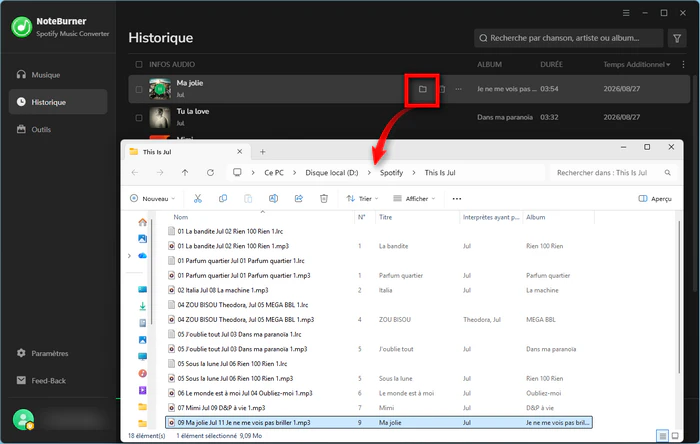
Task: Click the filter funnel icon
Action: (677, 38)
